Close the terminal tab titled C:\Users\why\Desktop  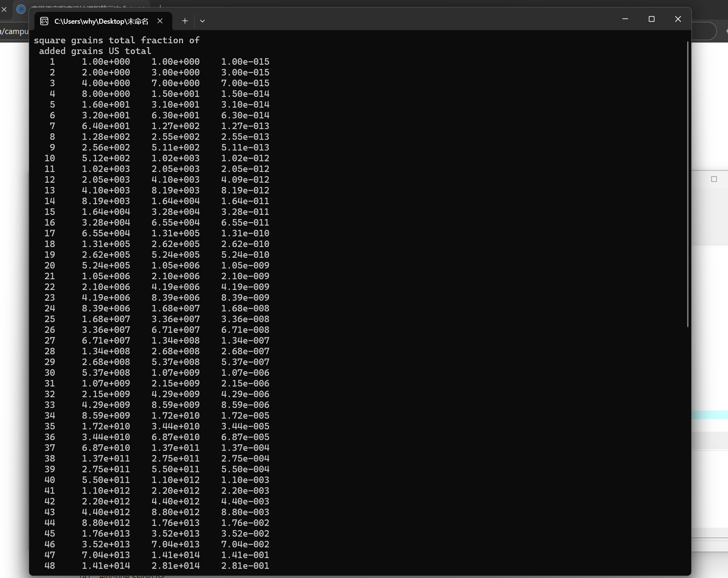click(160, 21)
